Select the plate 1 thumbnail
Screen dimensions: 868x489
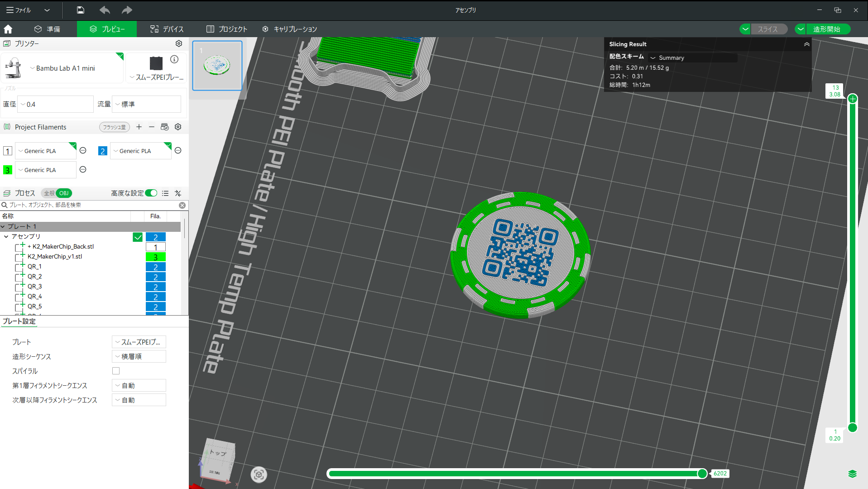click(217, 66)
